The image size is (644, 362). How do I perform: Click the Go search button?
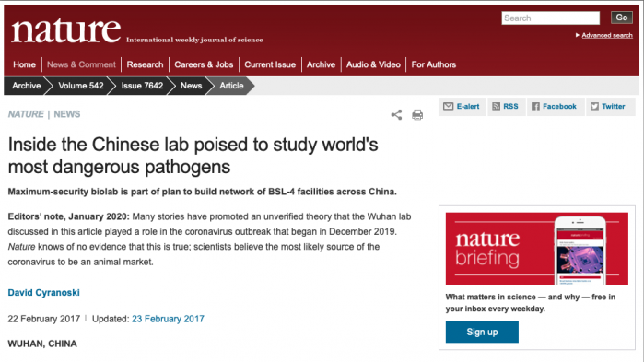pos(621,18)
